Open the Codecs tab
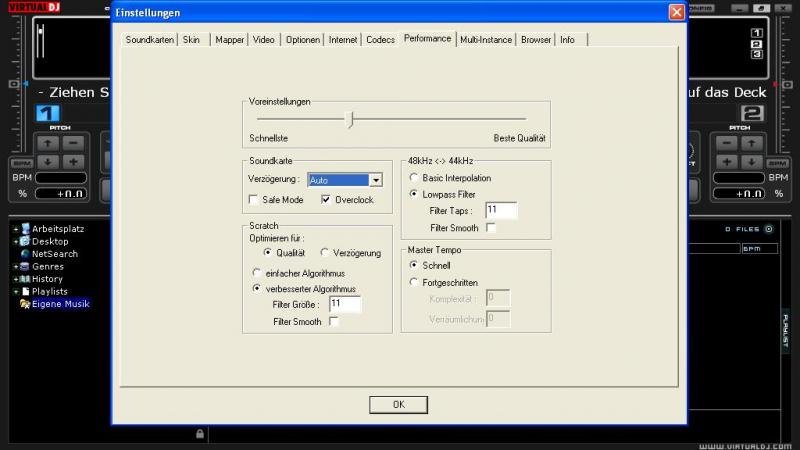800x450 pixels. [x=380, y=40]
